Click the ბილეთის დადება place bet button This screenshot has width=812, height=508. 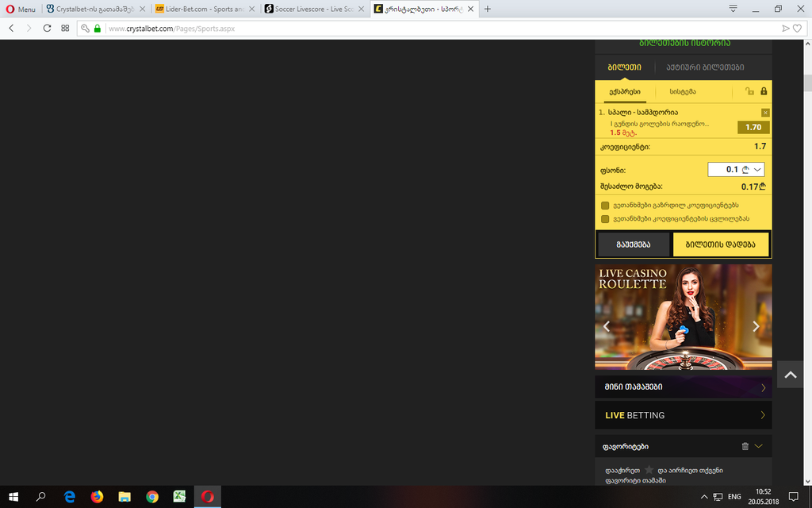point(720,244)
